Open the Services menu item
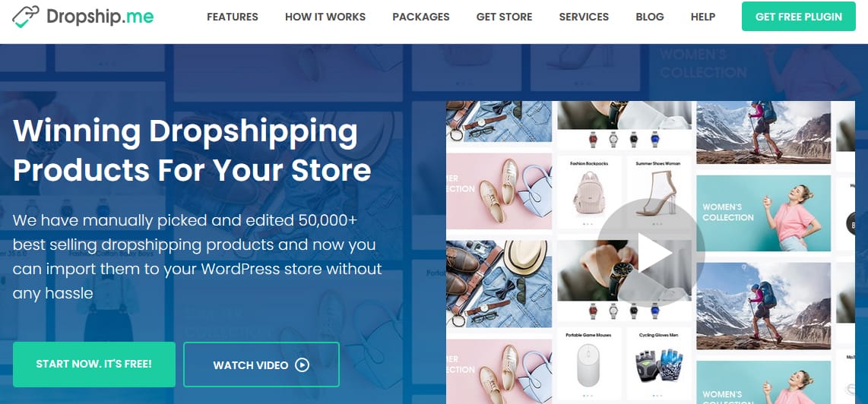This screenshot has height=404, width=868. pos(584,17)
